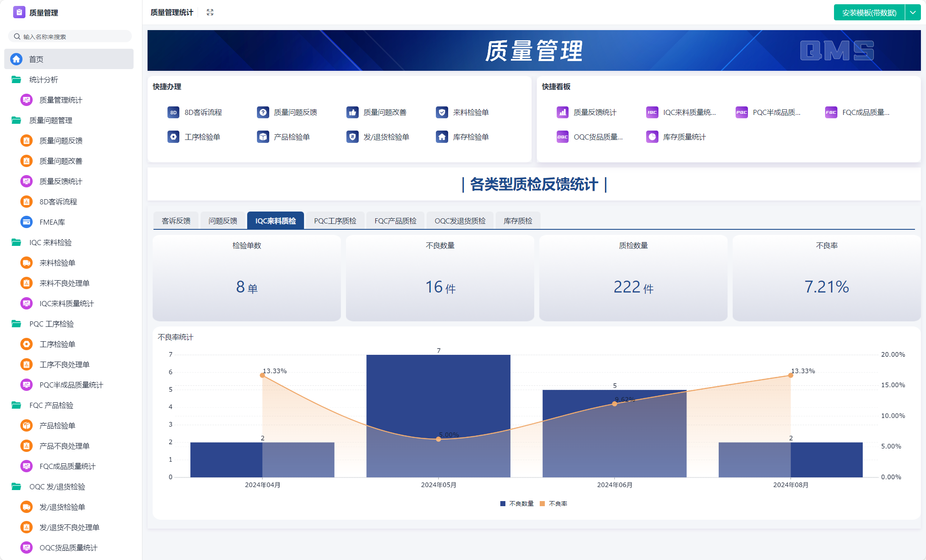
Task: Open the 来料检验单 shield icon
Action: (x=442, y=112)
